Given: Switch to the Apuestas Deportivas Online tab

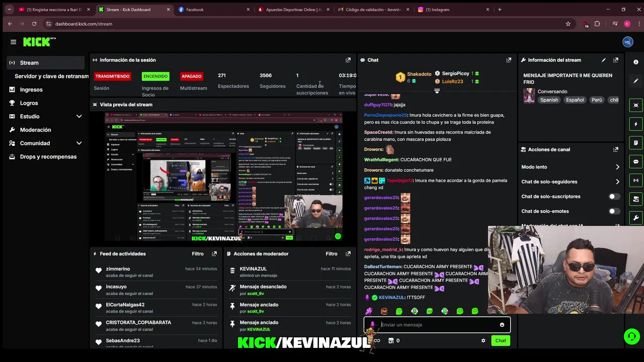Looking at the screenshot, I should [x=293, y=10].
